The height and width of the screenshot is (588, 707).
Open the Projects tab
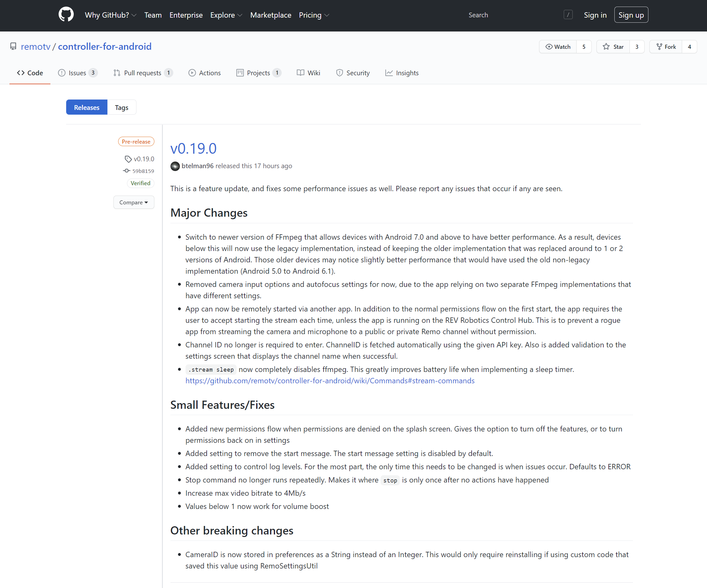259,73
